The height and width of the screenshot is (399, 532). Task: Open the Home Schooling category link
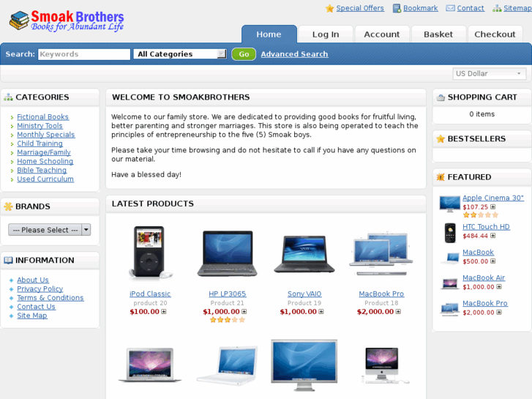(45, 161)
